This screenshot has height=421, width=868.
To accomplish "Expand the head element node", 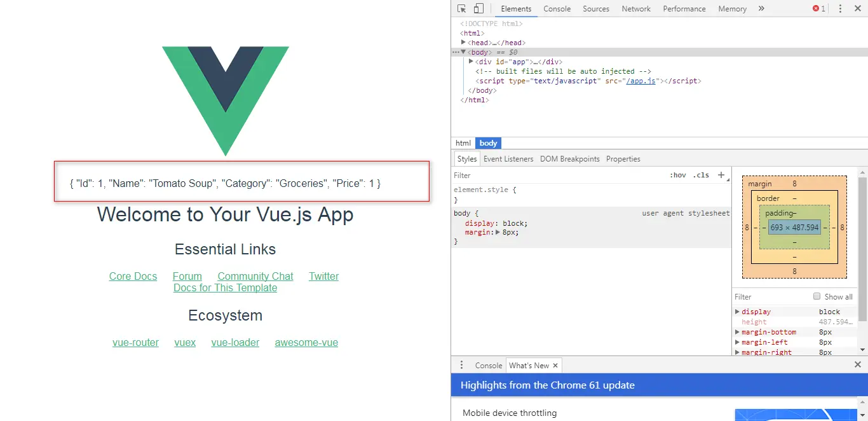I will click(x=464, y=43).
